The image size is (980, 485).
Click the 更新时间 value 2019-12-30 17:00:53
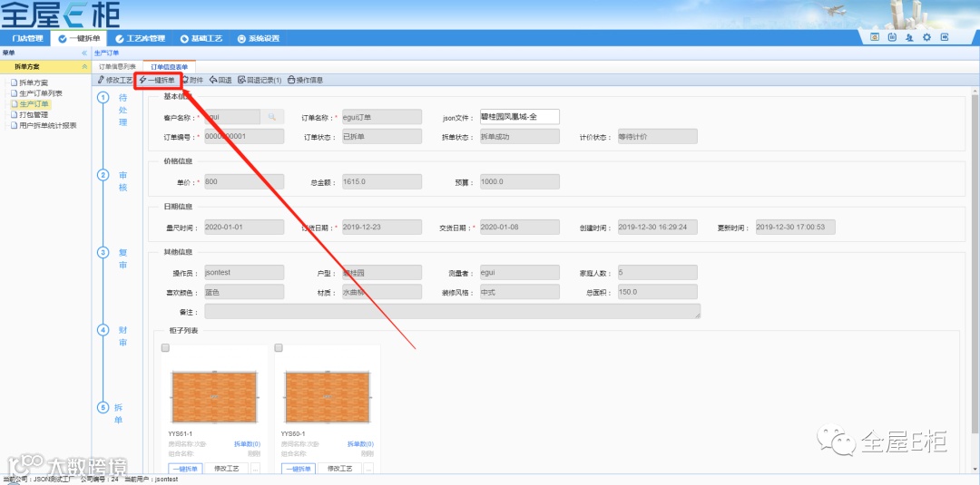[795, 228]
